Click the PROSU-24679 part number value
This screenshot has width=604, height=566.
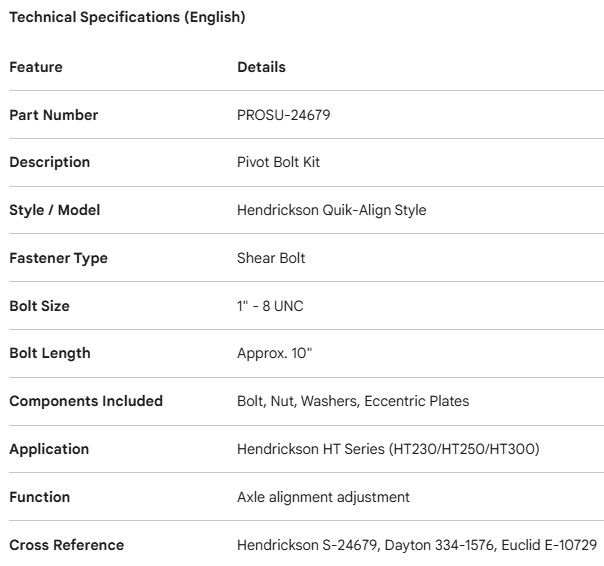pos(284,115)
